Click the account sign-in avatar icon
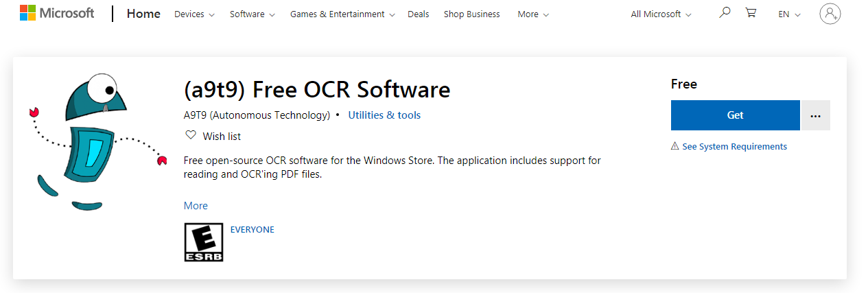 pyautogui.click(x=830, y=14)
